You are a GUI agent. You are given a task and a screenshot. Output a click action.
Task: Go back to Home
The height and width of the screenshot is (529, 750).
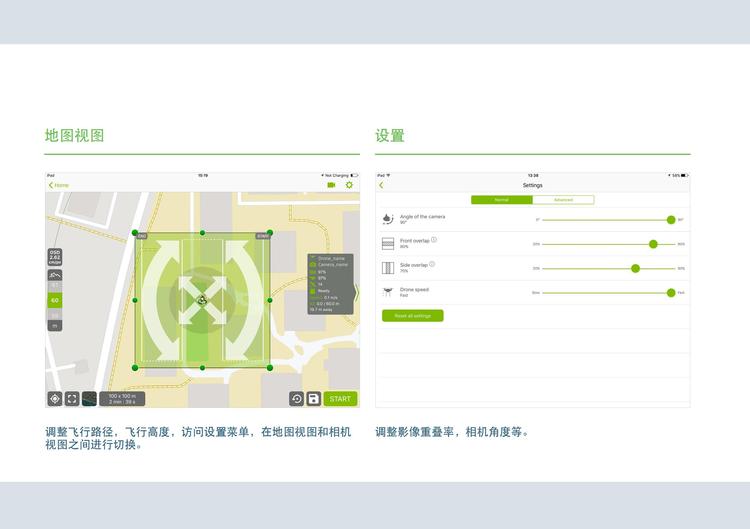[59, 185]
